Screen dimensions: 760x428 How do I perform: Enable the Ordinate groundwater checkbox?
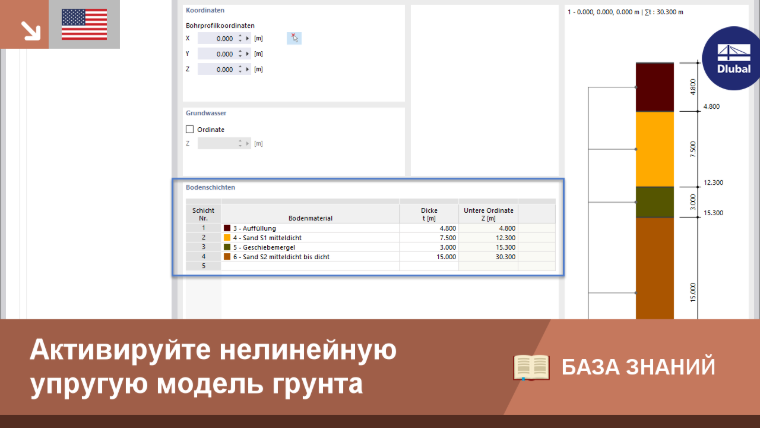[190, 129]
